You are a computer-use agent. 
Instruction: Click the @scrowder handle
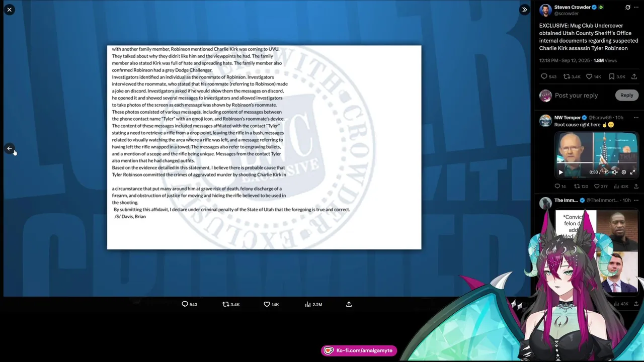(567, 14)
